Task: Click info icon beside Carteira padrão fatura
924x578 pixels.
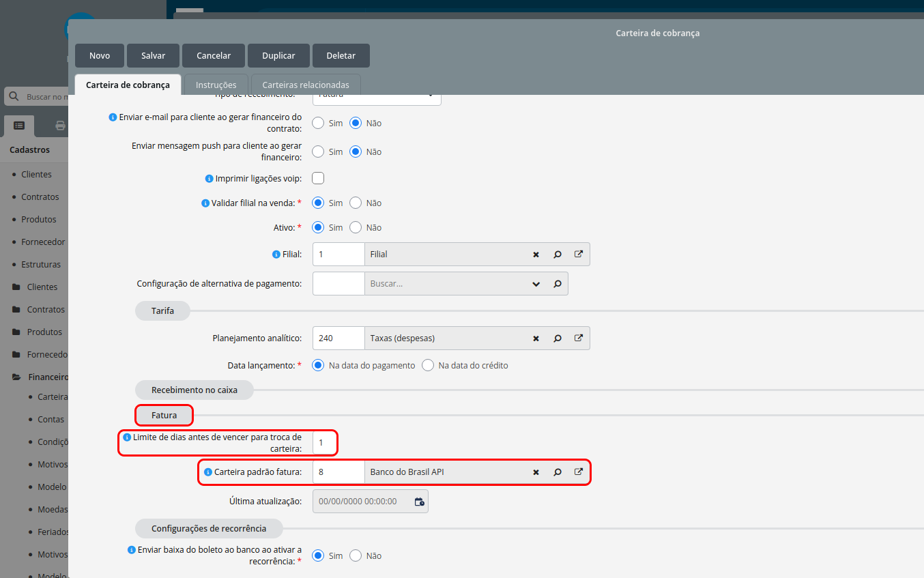Action: [208, 472]
